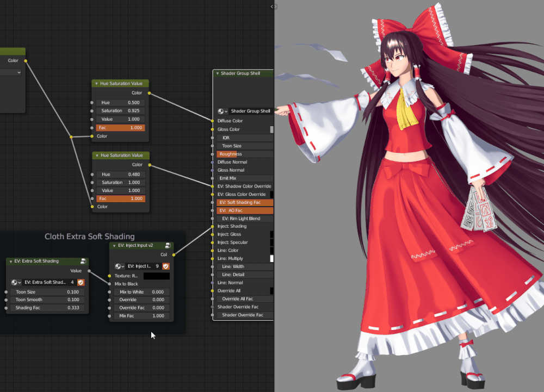Click Color input socket of Hue 0.500 node
This screenshot has width=544, height=392.
tap(92, 136)
